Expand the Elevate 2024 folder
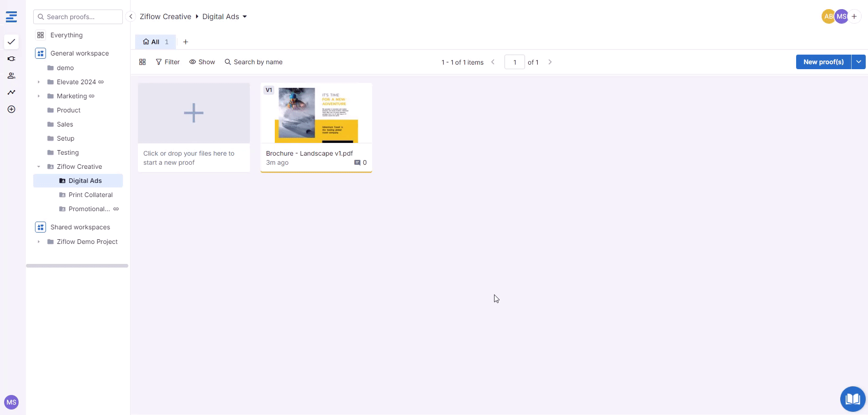 [x=39, y=82]
